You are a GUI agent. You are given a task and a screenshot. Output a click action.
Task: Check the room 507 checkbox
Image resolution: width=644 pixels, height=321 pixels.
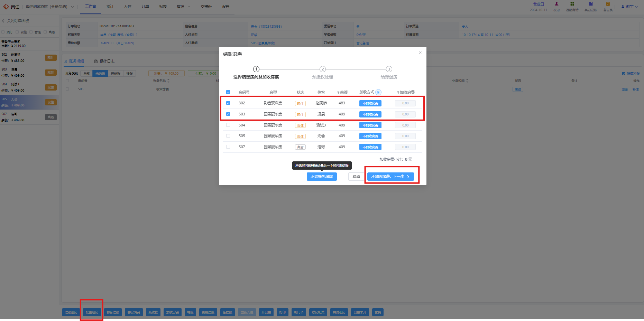228,147
